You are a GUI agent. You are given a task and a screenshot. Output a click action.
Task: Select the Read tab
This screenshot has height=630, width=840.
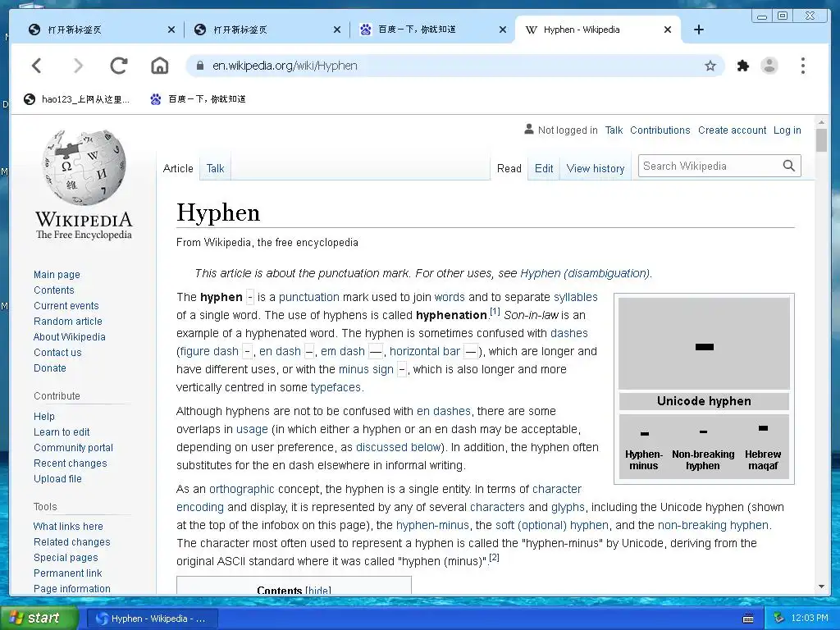coord(509,168)
